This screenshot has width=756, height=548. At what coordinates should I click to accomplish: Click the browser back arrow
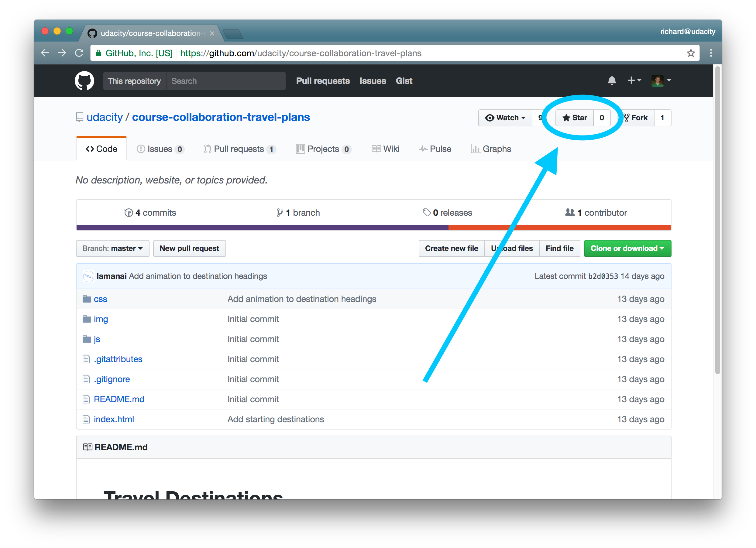tap(45, 53)
